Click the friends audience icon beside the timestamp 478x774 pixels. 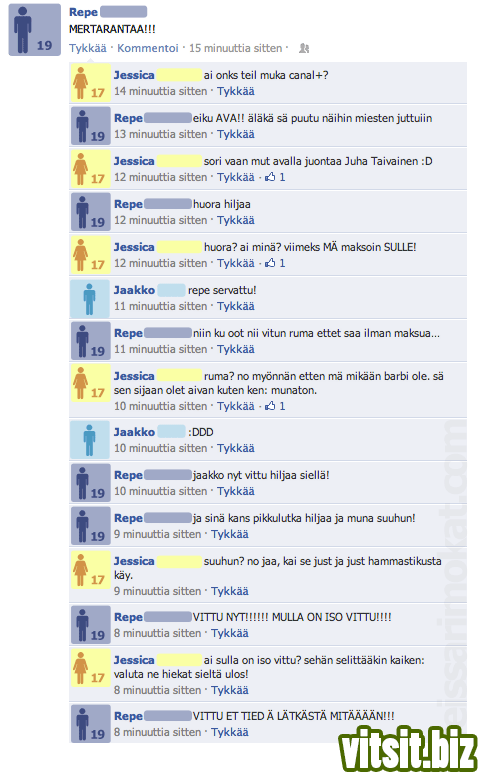pyautogui.click(x=304, y=48)
